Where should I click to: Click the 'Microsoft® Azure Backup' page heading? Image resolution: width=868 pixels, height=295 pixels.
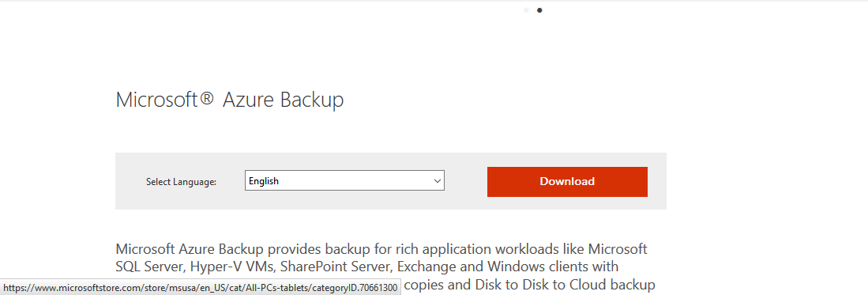(230, 100)
